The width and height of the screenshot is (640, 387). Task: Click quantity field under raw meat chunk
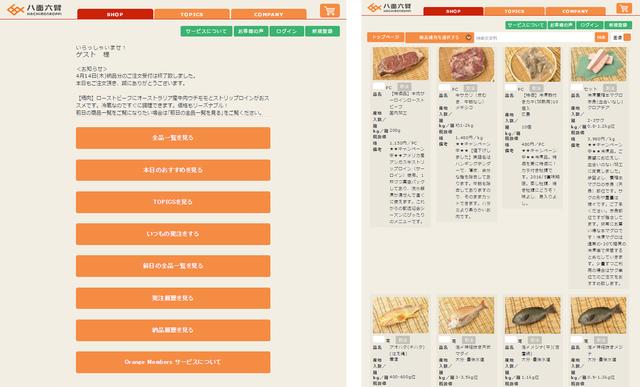444,88
